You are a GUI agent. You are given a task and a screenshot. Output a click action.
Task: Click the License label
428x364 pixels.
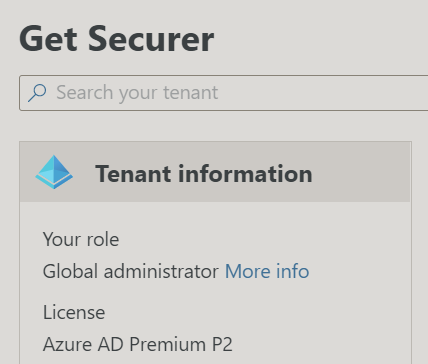coord(74,312)
